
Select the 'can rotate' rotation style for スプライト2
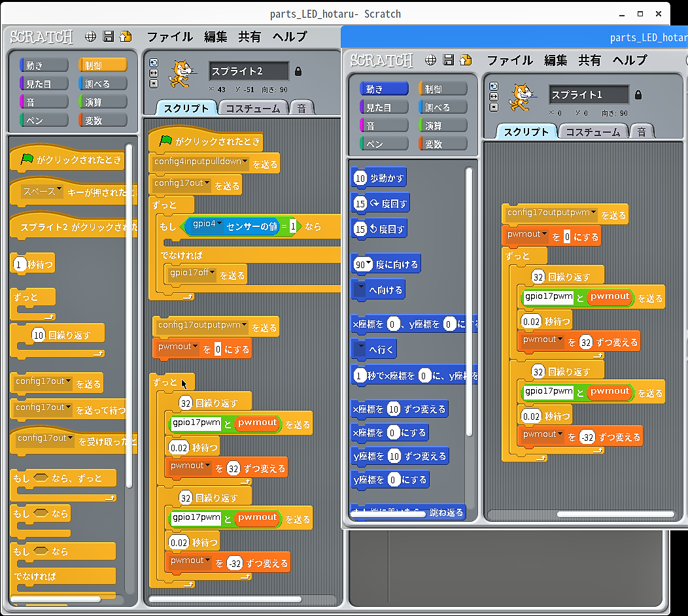pos(154,63)
